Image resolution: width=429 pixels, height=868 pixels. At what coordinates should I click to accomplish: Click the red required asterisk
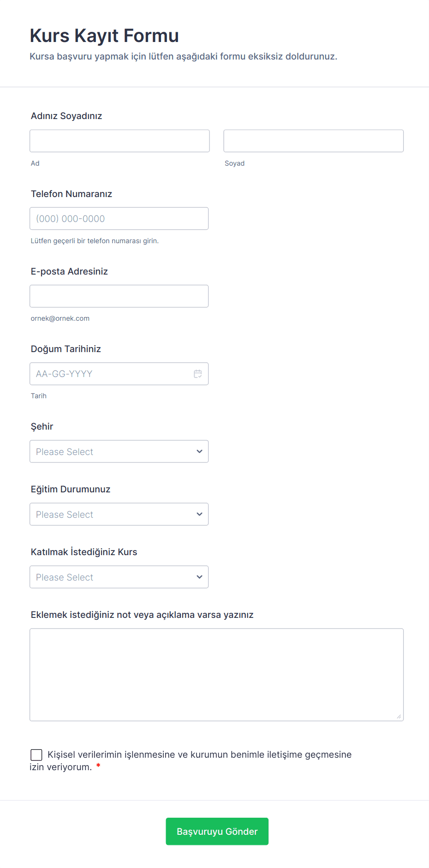(x=98, y=766)
